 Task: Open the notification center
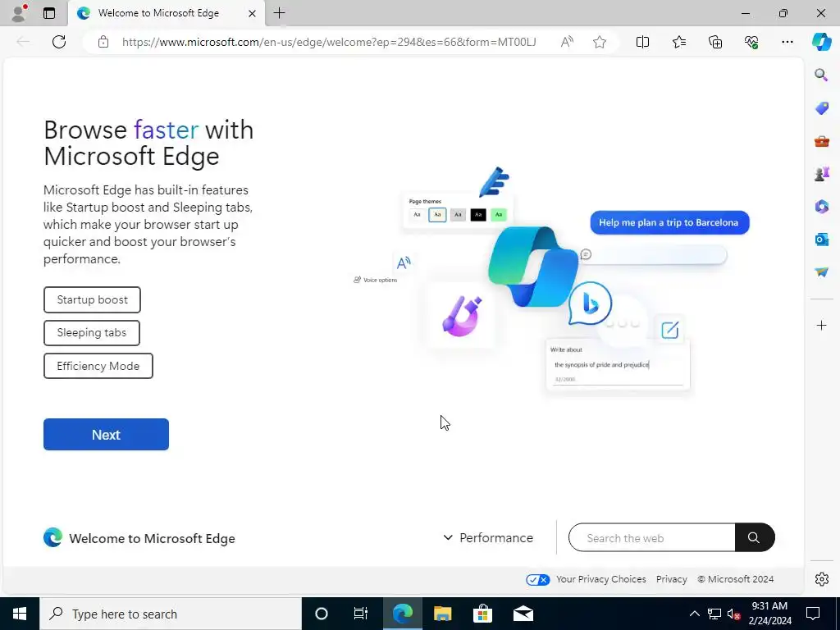tap(813, 614)
